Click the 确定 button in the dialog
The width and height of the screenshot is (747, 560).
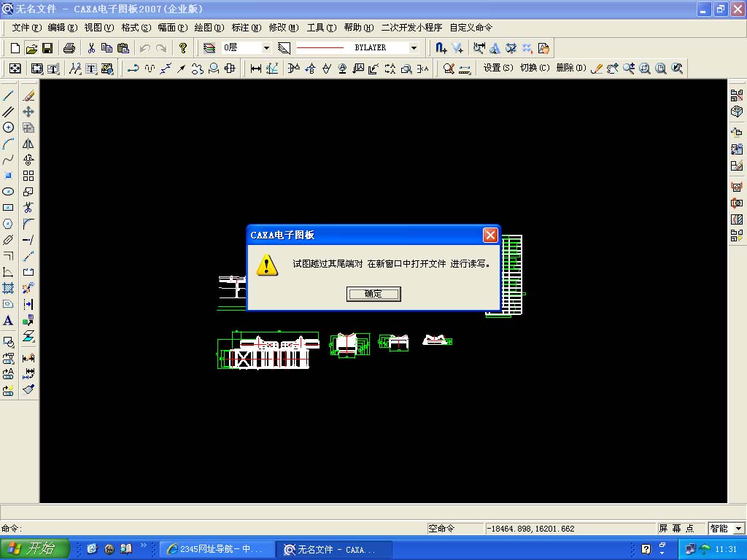pos(373,294)
